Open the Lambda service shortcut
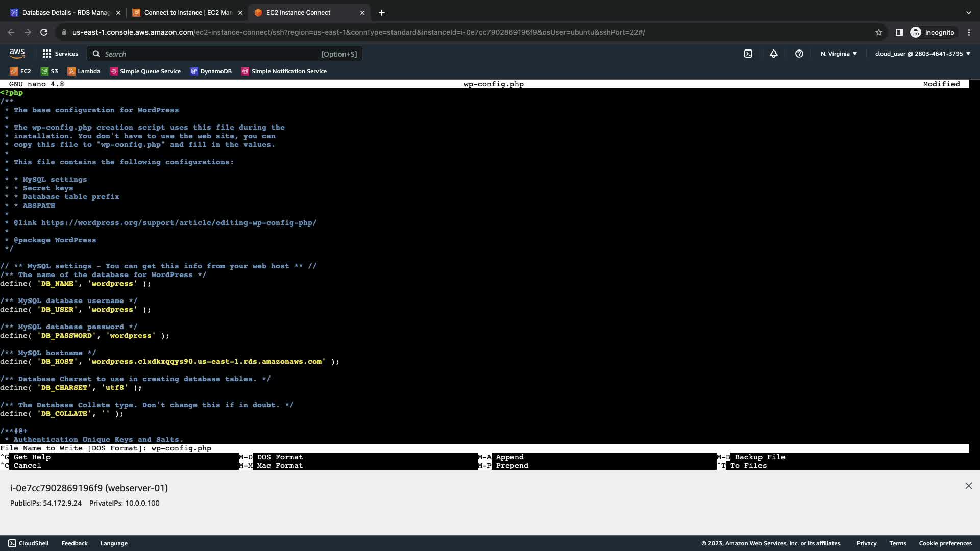 pos(84,71)
